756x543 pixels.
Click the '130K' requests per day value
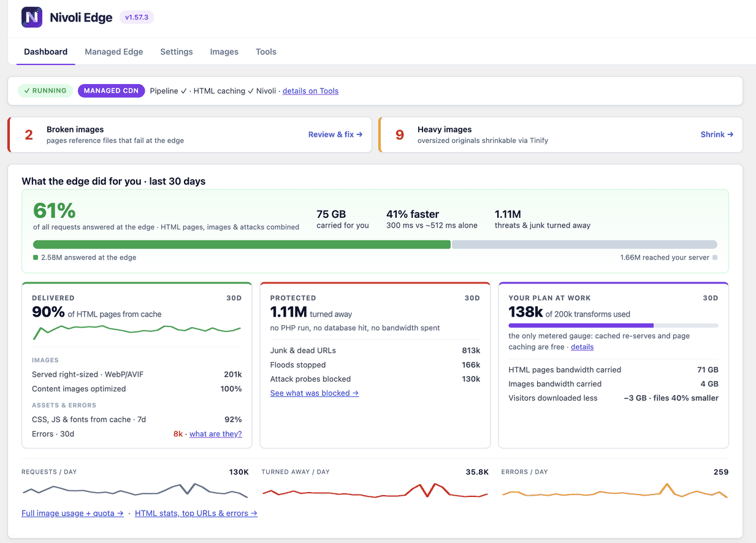click(x=239, y=472)
